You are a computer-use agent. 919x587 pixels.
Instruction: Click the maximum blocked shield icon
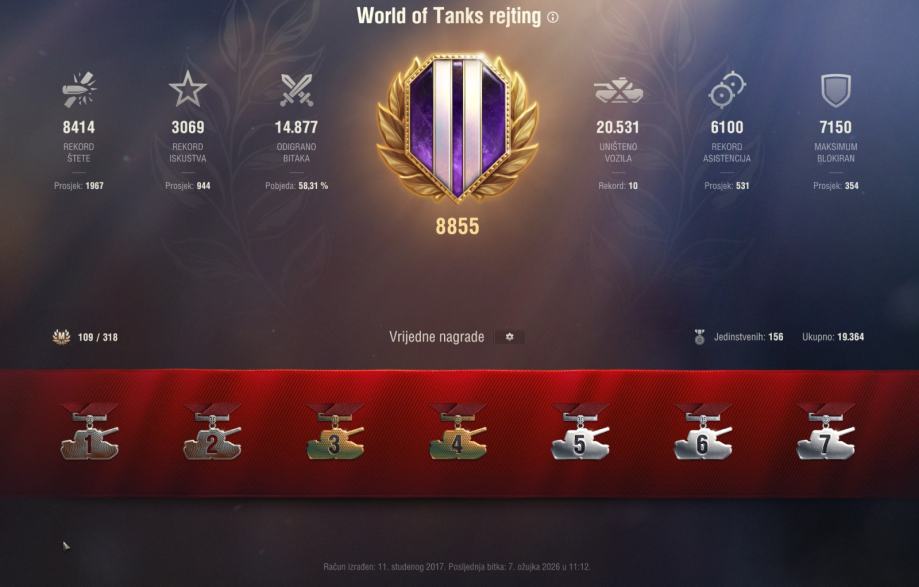[835, 90]
